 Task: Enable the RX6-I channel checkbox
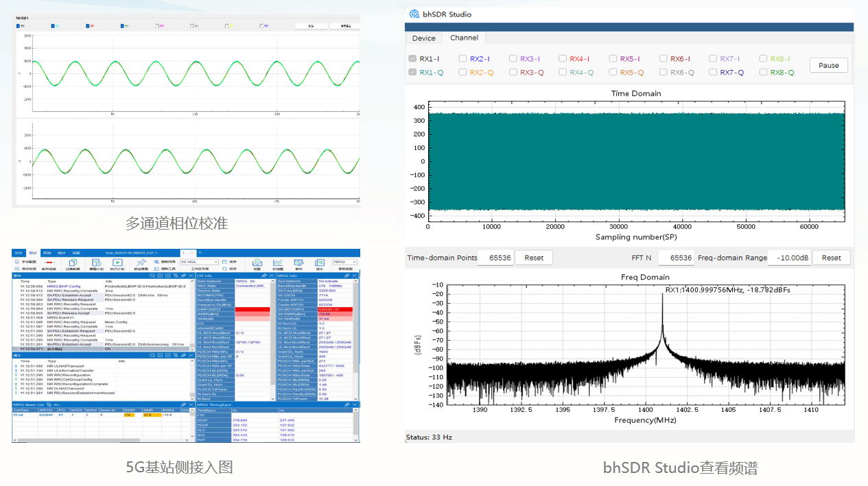pos(664,59)
